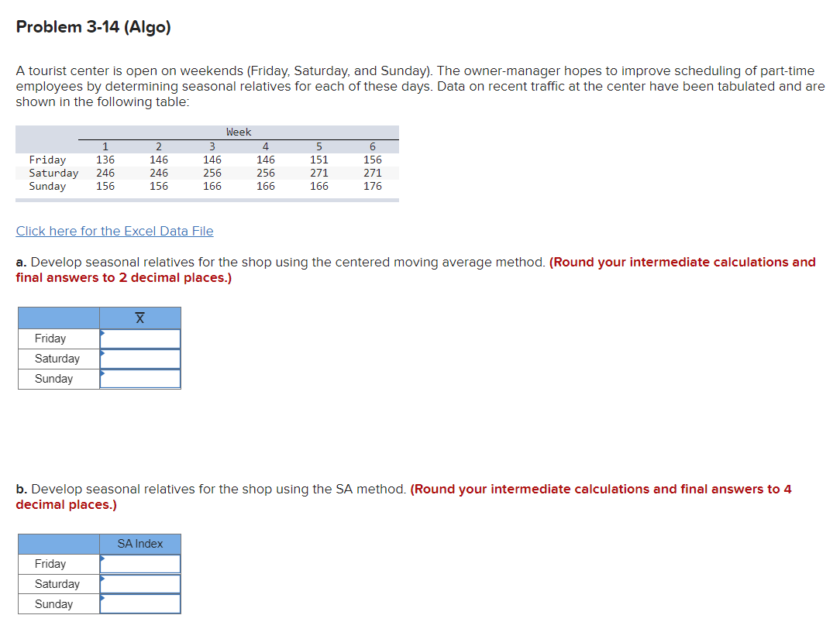Click the Friday X̄ answer input field
The image size is (840, 622).
coord(141,338)
